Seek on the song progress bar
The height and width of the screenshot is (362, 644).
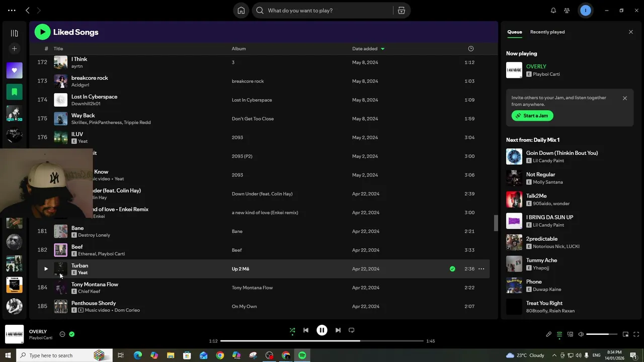click(322, 341)
